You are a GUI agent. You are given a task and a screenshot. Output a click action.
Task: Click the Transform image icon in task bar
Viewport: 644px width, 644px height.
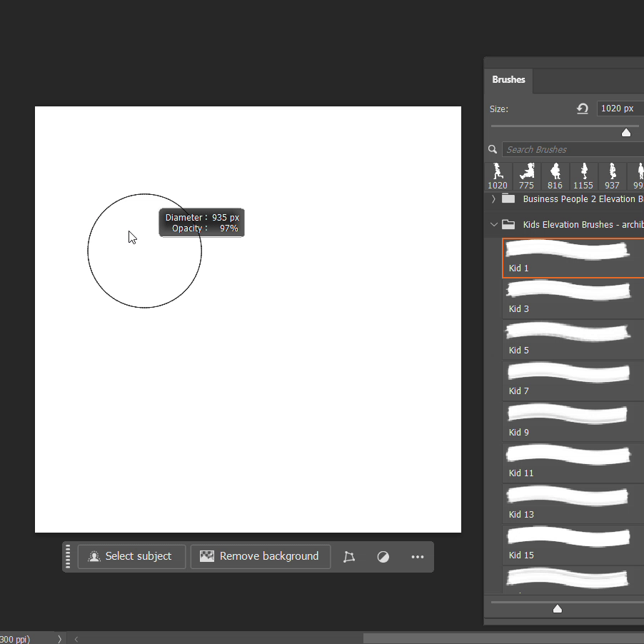[349, 557]
